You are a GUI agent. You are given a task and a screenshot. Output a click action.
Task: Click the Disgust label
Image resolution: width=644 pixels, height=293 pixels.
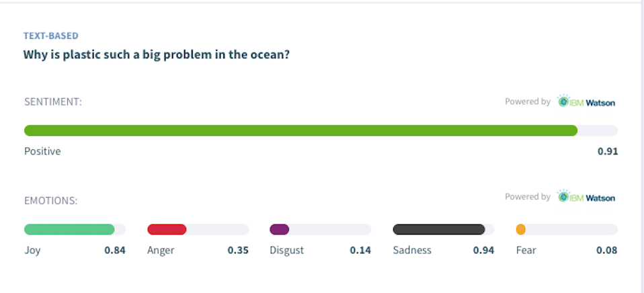286,251
